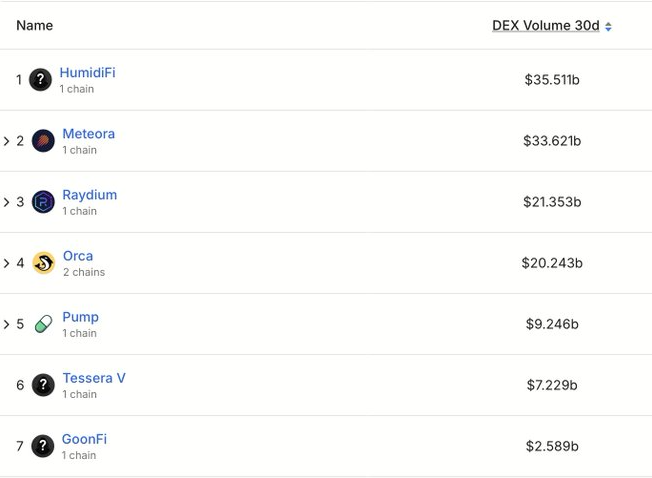
Task: Sort by DEX Volume 30d column header
Action: click(x=545, y=25)
